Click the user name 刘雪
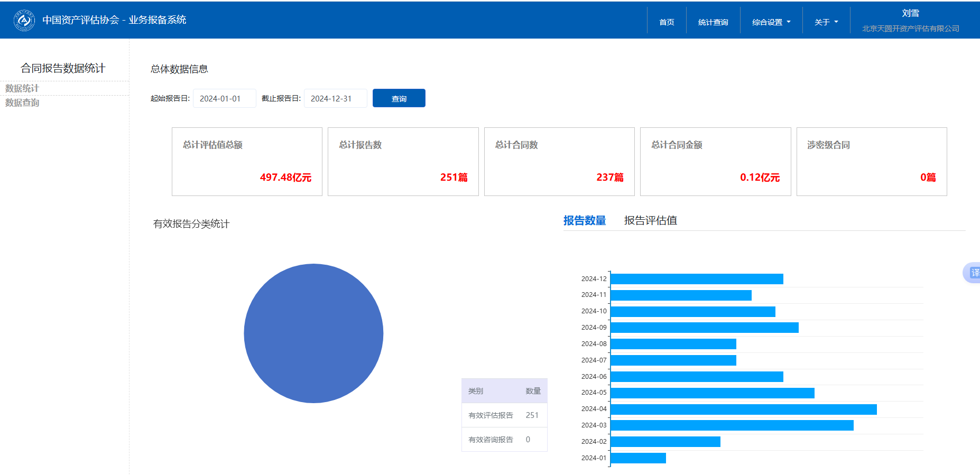This screenshot has height=475, width=980. click(x=910, y=13)
